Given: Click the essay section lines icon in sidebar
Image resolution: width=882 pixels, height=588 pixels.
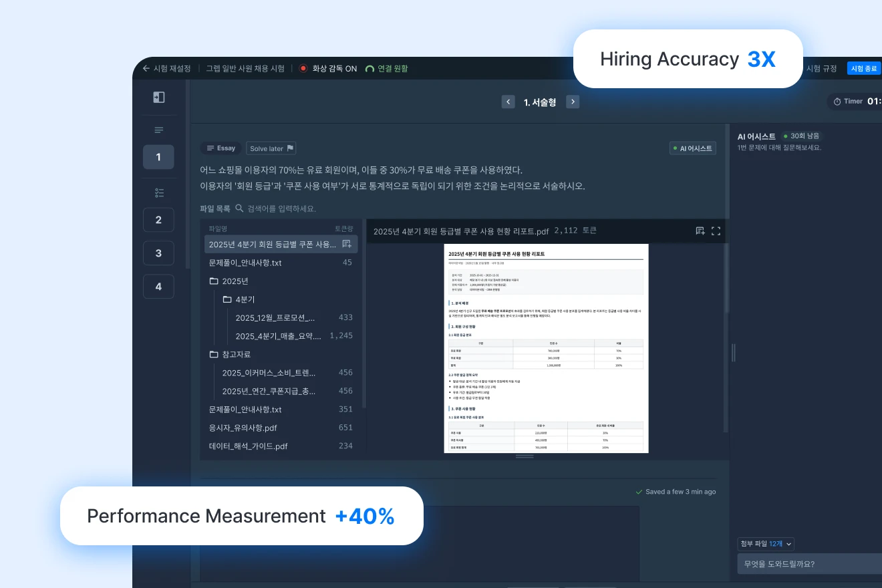Looking at the screenshot, I should point(158,130).
